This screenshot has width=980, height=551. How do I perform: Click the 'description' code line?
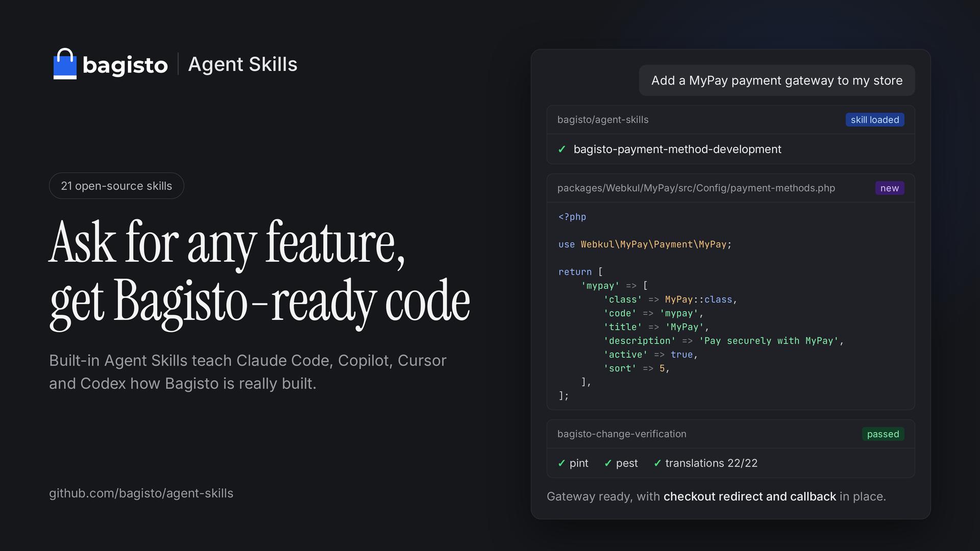coord(724,341)
